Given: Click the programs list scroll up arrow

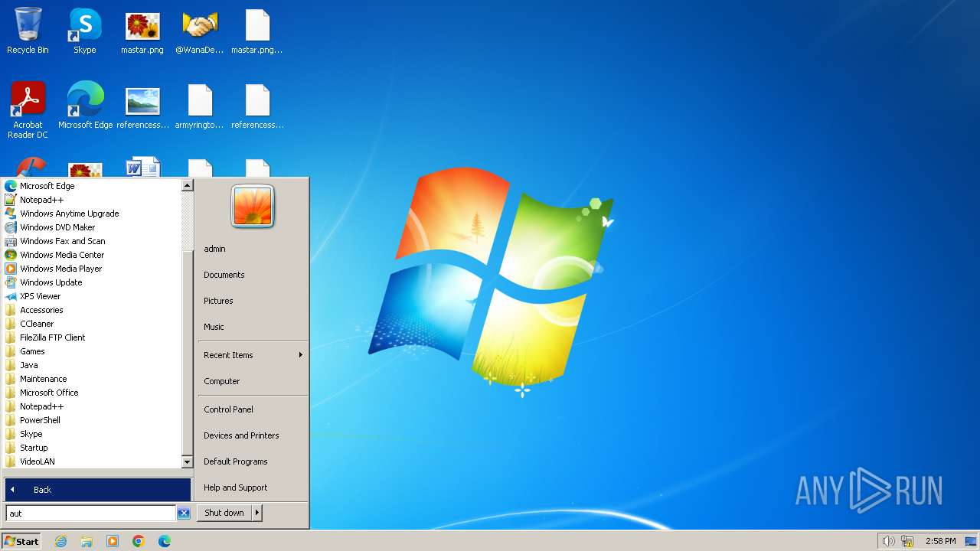Looking at the screenshot, I should pos(187,185).
